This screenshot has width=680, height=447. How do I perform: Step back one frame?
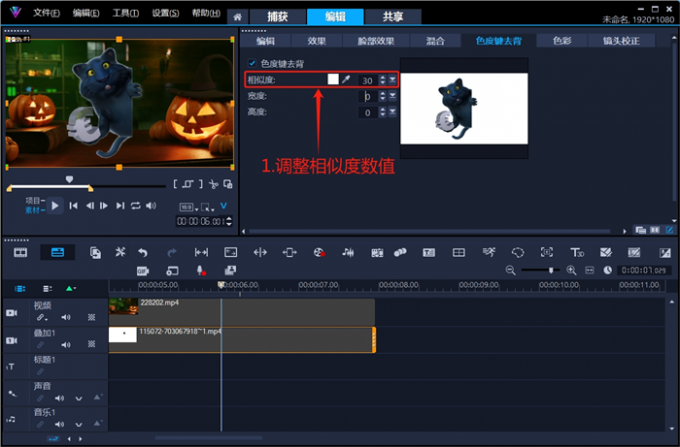(90, 206)
